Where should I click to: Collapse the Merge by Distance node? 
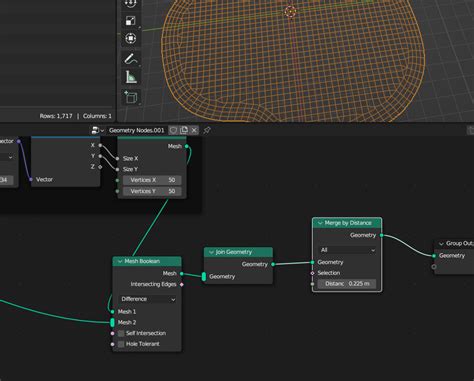tap(320, 223)
